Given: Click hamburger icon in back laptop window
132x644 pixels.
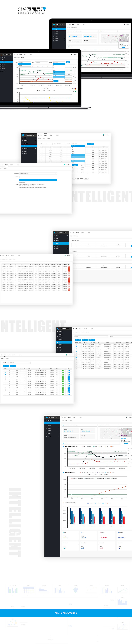Looking at the screenshot, I should [68, 24].
